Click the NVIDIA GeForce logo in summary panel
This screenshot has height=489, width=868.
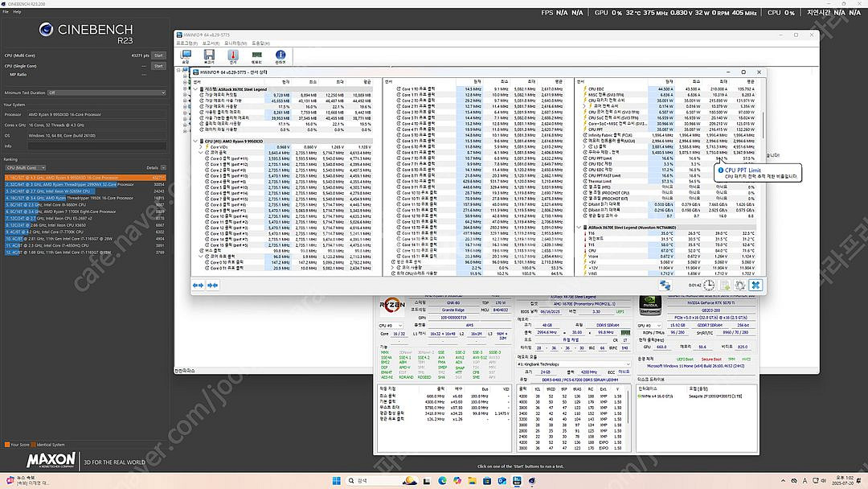650,304
